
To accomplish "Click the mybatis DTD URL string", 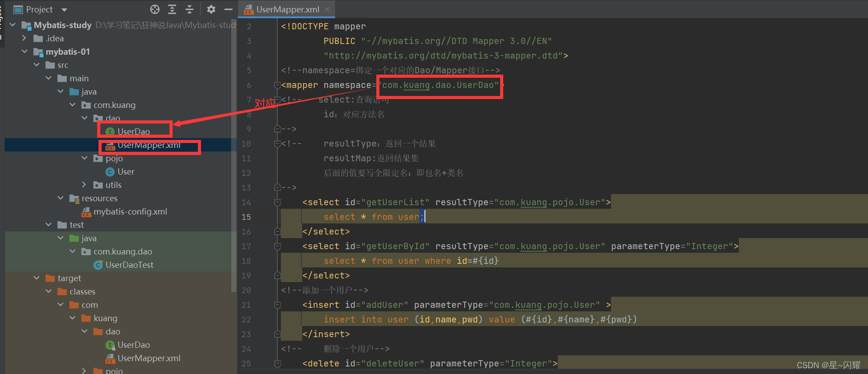I will 444,56.
